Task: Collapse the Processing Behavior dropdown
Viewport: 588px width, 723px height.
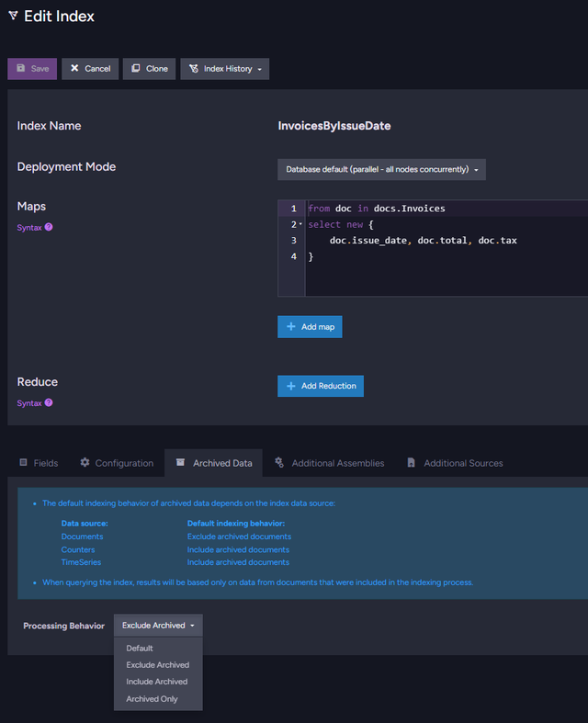Action: (x=158, y=626)
